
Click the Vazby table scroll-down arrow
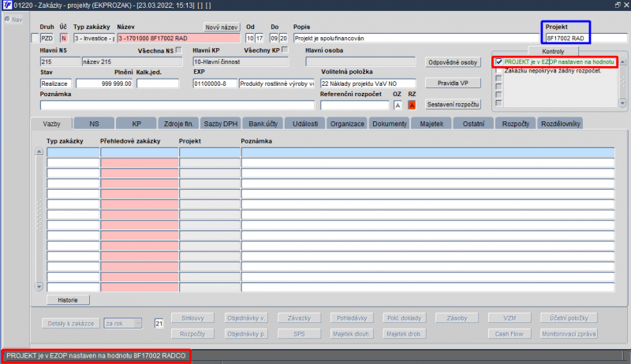(x=39, y=287)
